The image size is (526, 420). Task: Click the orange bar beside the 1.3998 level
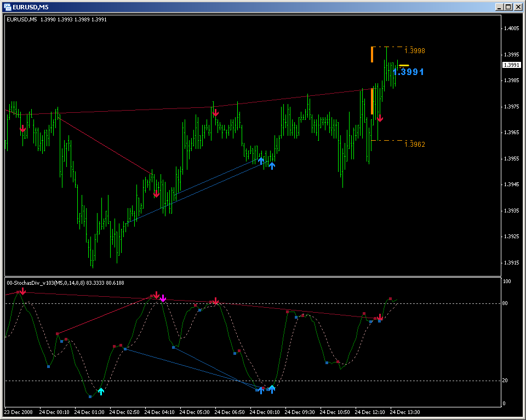point(372,55)
